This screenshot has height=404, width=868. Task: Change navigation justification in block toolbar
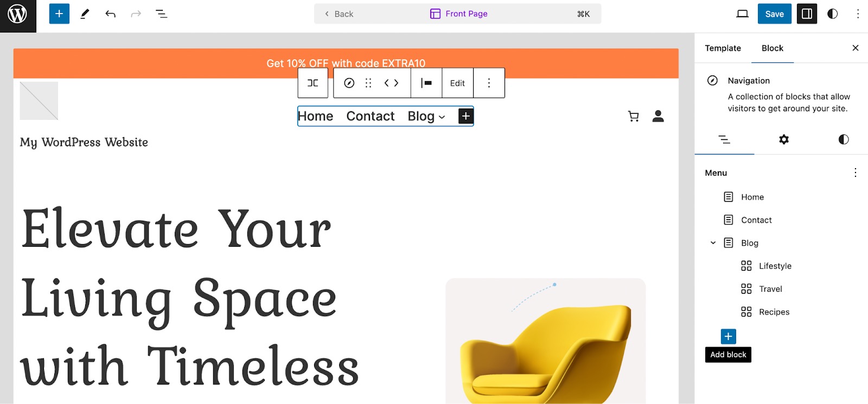click(x=426, y=83)
